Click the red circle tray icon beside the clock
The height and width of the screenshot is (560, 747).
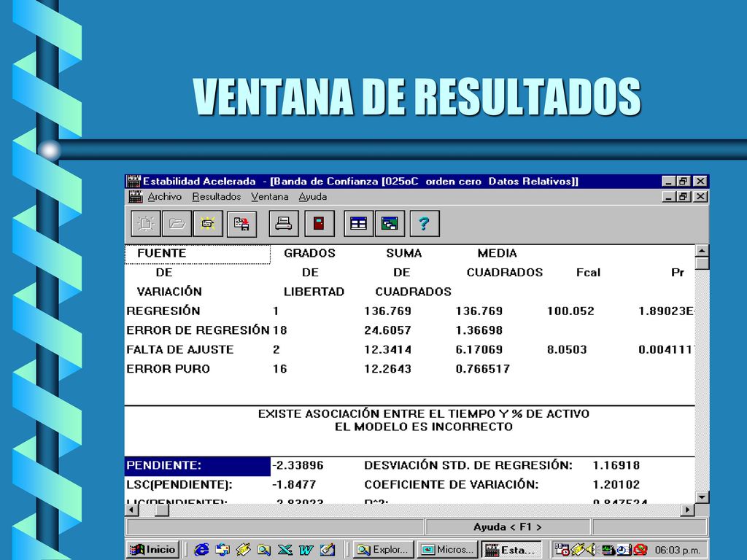pos(640,550)
